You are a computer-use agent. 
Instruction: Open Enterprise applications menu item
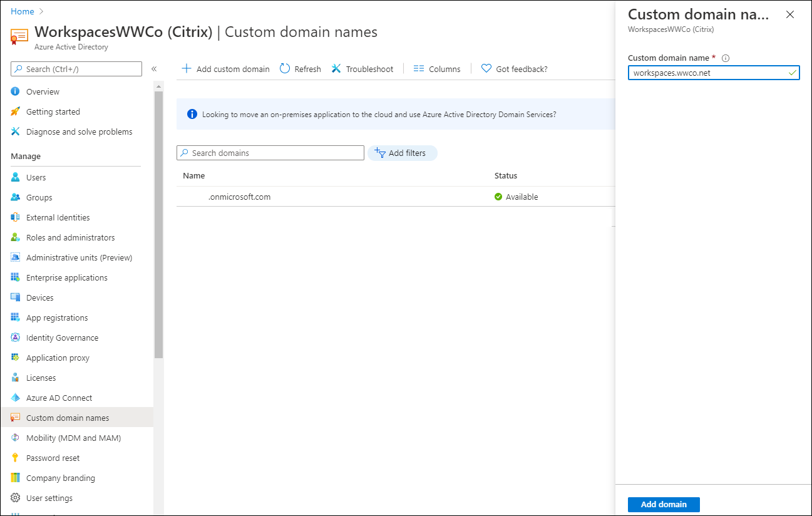[x=66, y=277]
